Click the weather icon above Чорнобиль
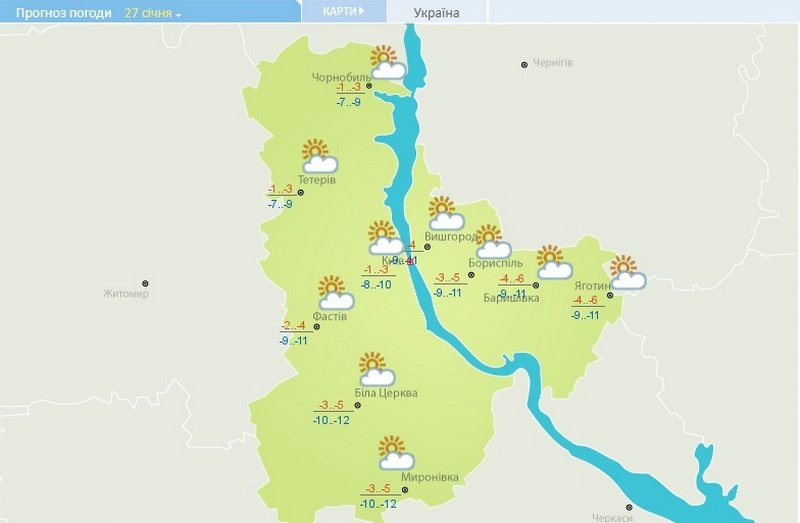 click(388, 63)
